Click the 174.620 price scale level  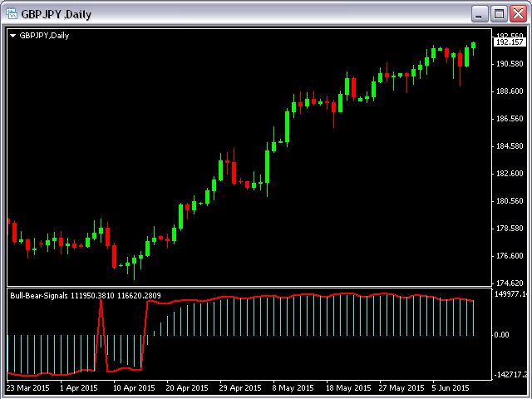coord(510,283)
